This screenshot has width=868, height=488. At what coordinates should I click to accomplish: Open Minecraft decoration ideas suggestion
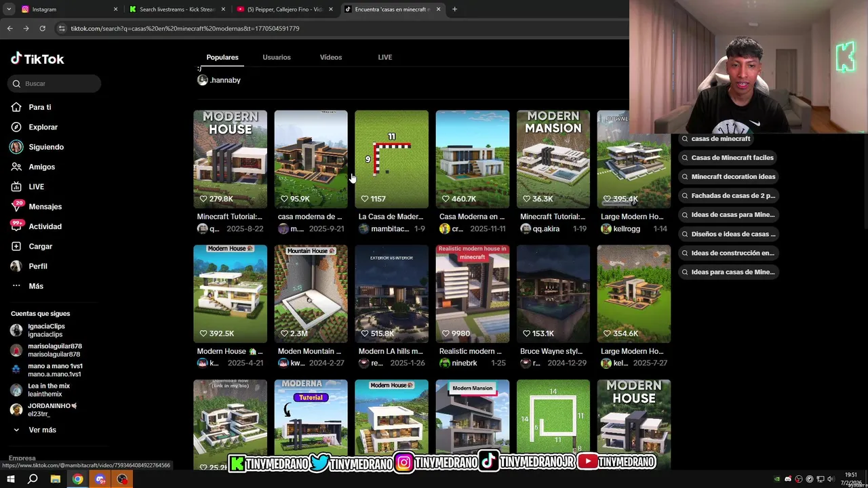click(728, 177)
